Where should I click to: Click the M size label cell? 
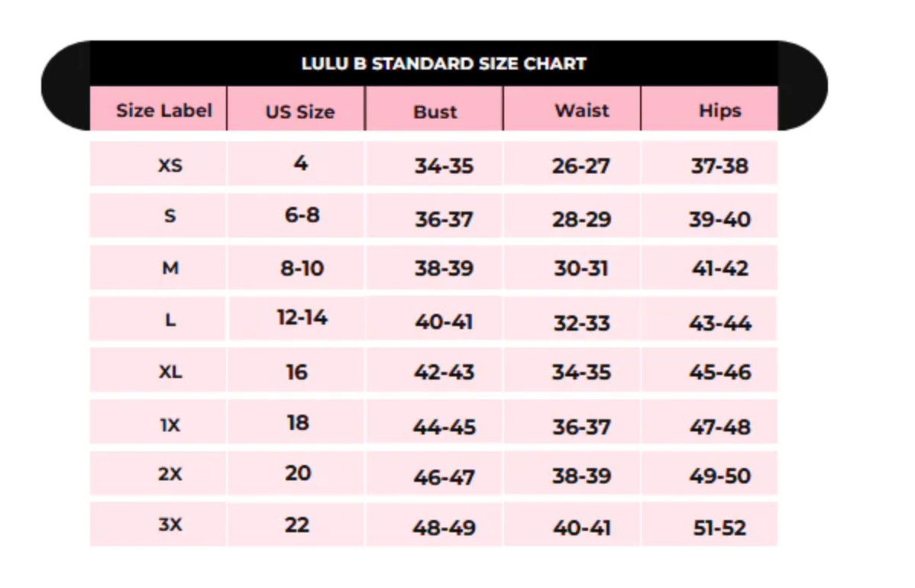pos(170,268)
